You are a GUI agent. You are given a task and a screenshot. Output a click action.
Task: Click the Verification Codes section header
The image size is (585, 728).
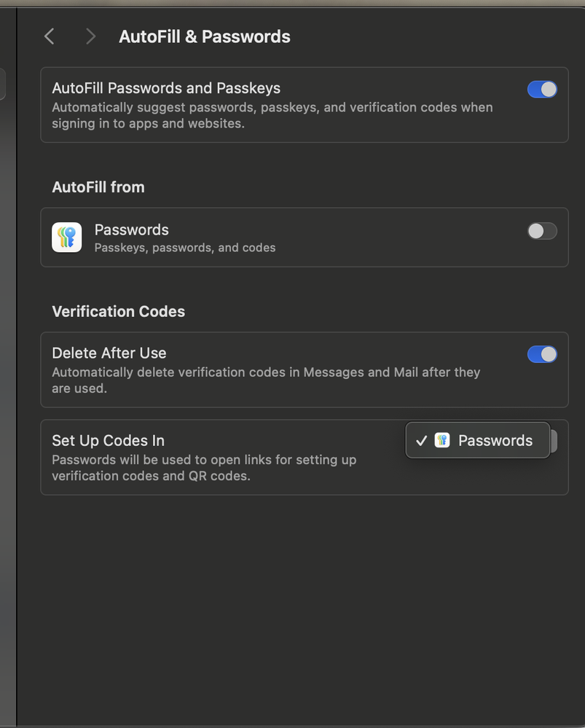coord(119,312)
